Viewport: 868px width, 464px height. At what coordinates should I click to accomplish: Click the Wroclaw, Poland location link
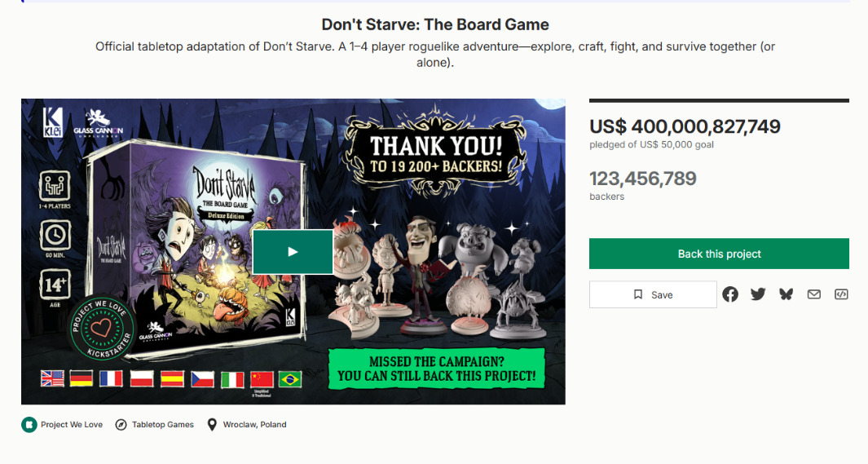pyautogui.click(x=254, y=425)
